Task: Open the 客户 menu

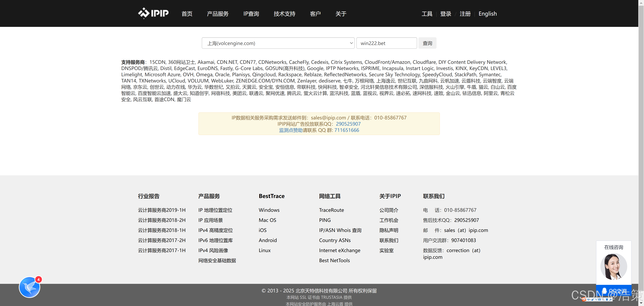Action: point(315,14)
